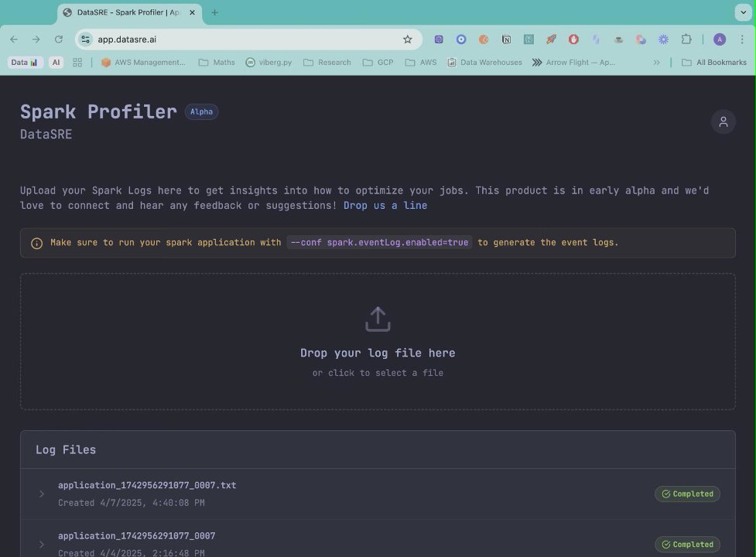This screenshot has width=756, height=557.
Task: Click the app.datasre.ai address bar
Action: (x=249, y=39)
